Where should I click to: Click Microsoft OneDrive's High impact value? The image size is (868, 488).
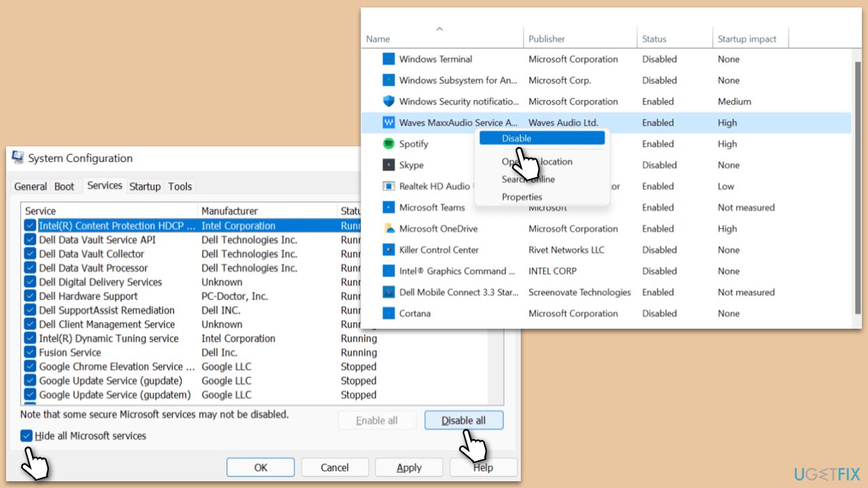727,228
